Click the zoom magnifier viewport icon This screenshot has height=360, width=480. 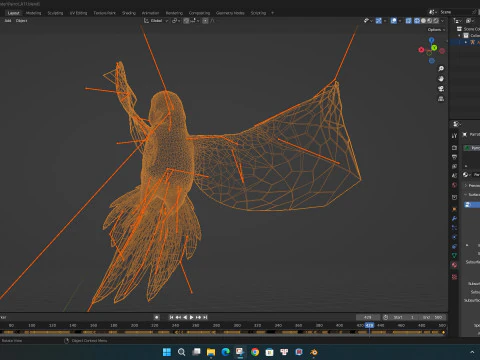click(441, 69)
